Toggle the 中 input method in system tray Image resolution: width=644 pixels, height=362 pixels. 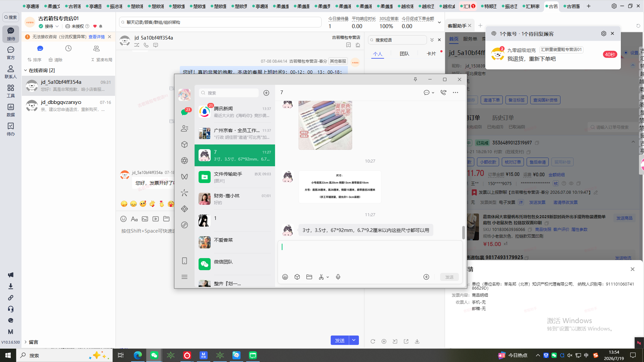point(586,355)
